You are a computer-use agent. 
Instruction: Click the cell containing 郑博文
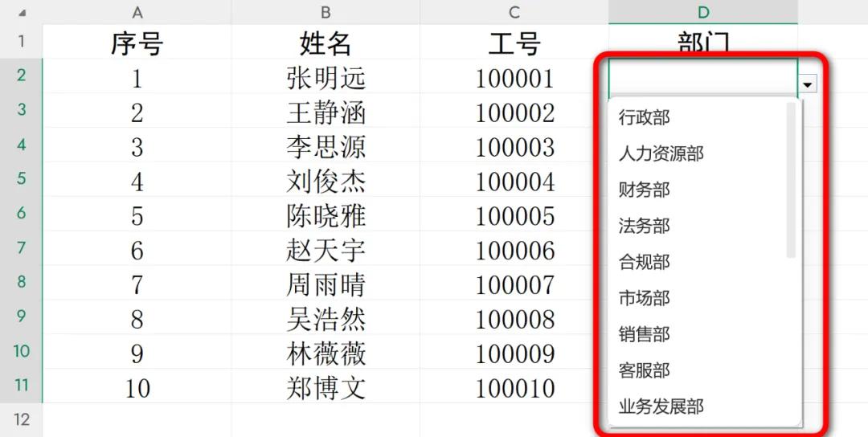coord(325,386)
